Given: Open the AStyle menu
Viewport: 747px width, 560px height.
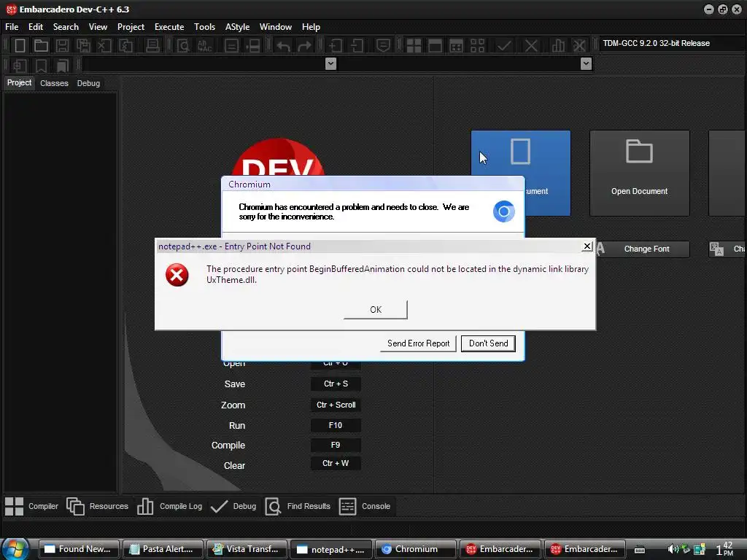Looking at the screenshot, I should point(237,27).
